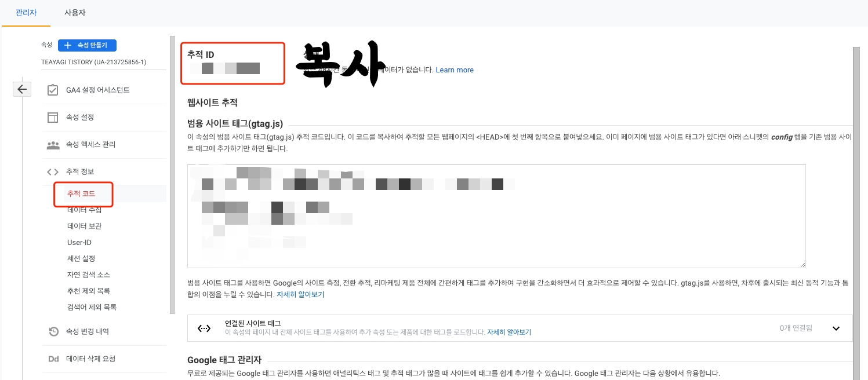The image size is (868, 380).
Task: Click the back arrow above the sidebar
Action: (x=21, y=89)
